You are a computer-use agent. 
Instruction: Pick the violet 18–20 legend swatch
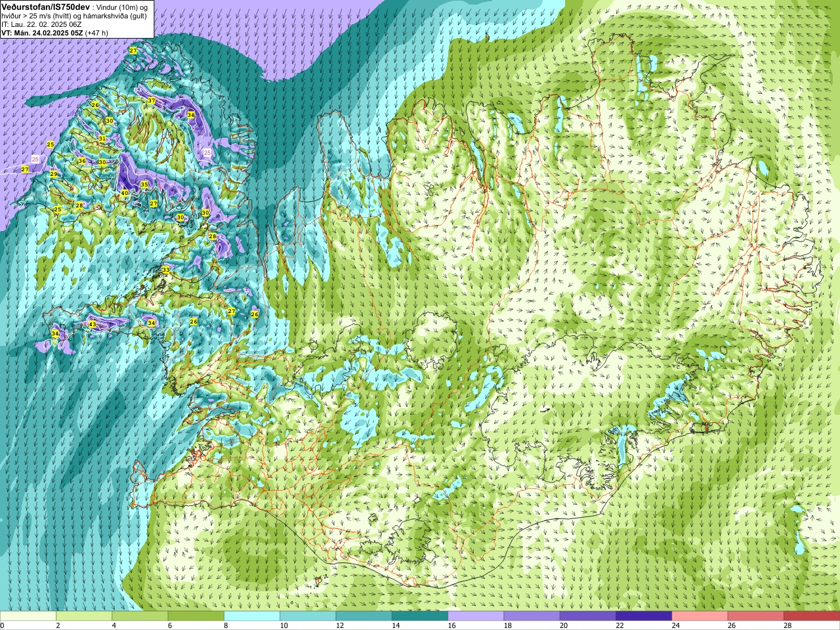tap(532, 616)
